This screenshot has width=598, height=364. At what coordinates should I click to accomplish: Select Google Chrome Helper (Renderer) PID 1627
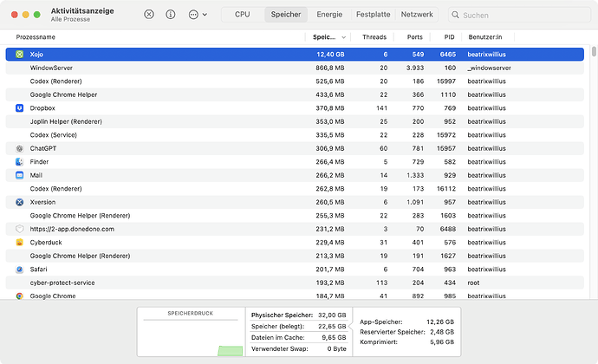[x=295, y=256]
